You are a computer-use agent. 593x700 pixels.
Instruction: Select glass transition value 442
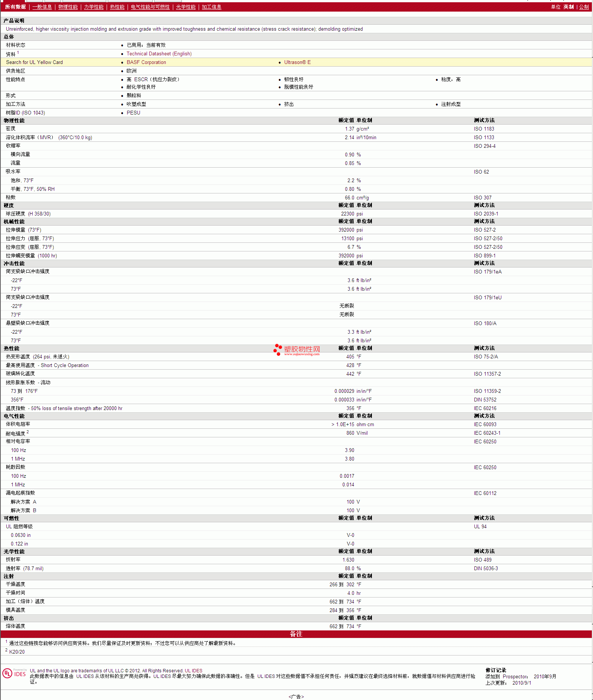[350, 374]
